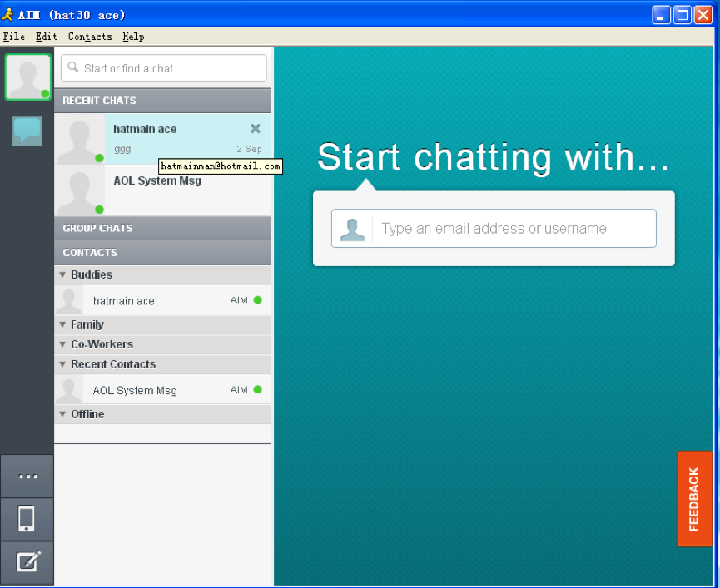
Task: Click the 'ggg' message preview text
Action: click(x=122, y=149)
